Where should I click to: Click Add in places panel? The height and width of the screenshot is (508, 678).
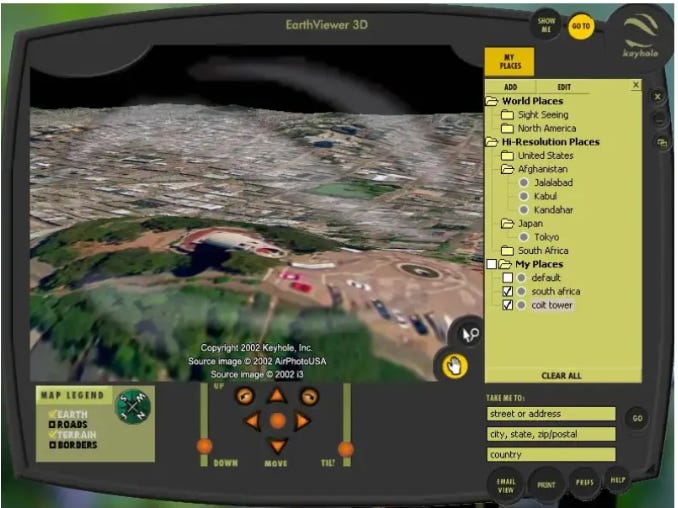510,87
